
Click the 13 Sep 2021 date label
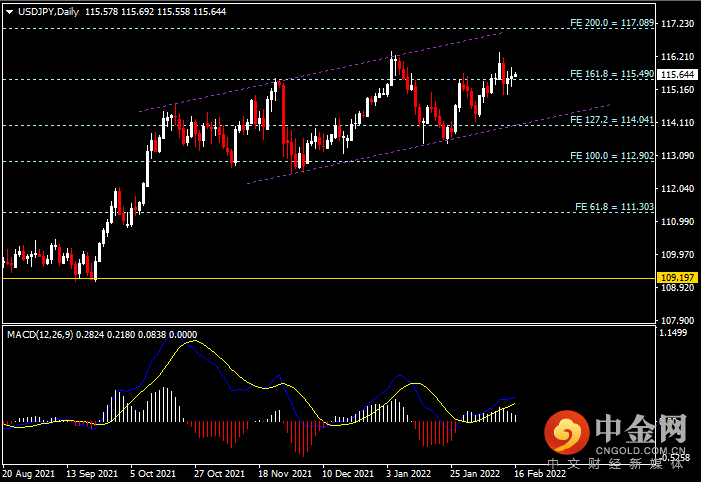(x=92, y=474)
